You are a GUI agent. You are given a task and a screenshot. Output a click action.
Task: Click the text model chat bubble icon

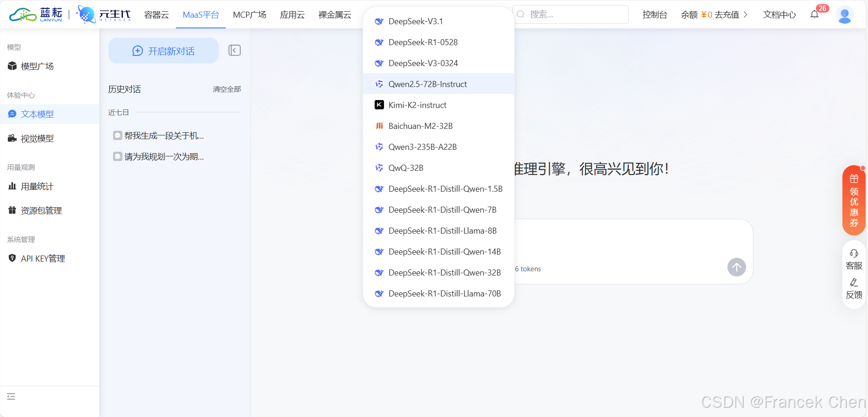click(12, 114)
